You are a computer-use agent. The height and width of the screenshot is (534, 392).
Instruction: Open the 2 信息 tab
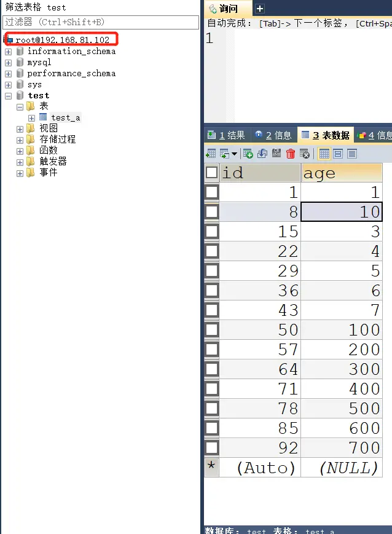[x=273, y=135]
